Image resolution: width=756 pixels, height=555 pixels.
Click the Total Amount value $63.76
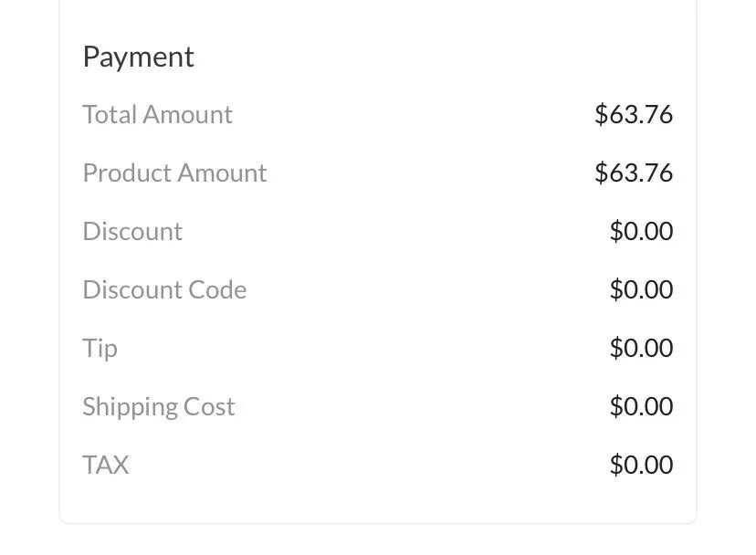coord(634,115)
